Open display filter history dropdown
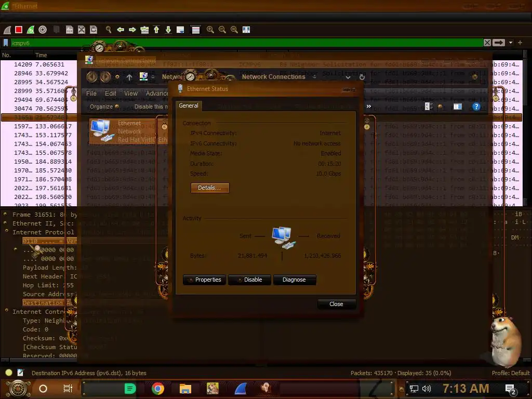 point(511,43)
